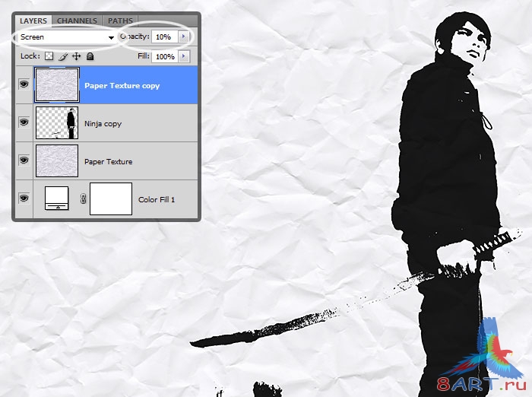The image size is (532, 397).
Task: Select the 'Paper Texture copy' layer name
Action: pos(122,86)
